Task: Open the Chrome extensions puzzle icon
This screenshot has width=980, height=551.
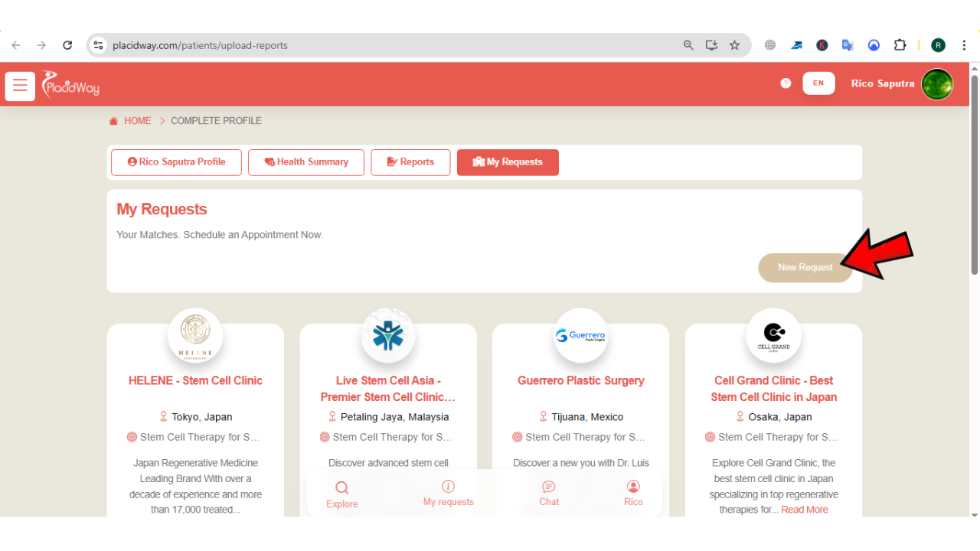Action: (900, 45)
